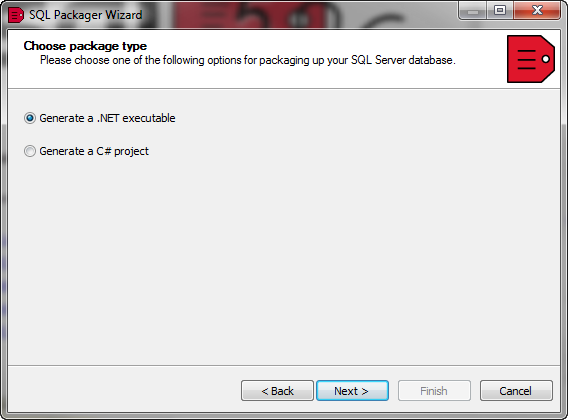Click the 'Generate a C# project' label text

(94, 151)
